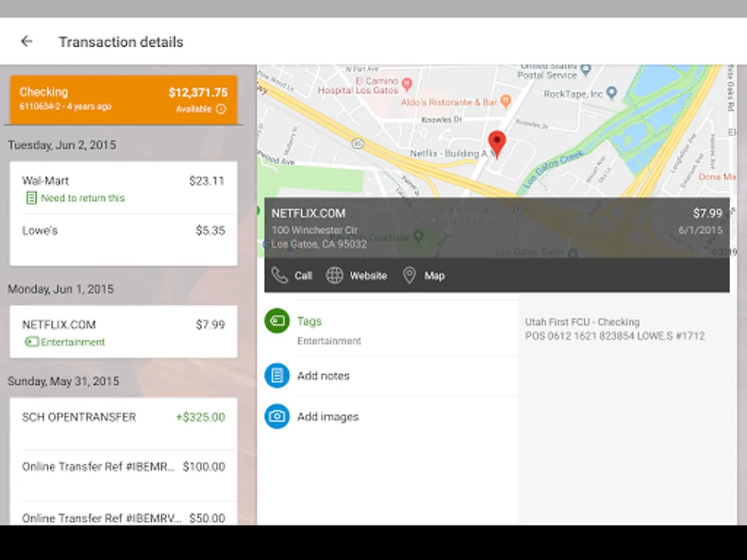Click 'Utah First FCU - Checking' text
The height and width of the screenshot is (560, 747).
pos(582,322)
